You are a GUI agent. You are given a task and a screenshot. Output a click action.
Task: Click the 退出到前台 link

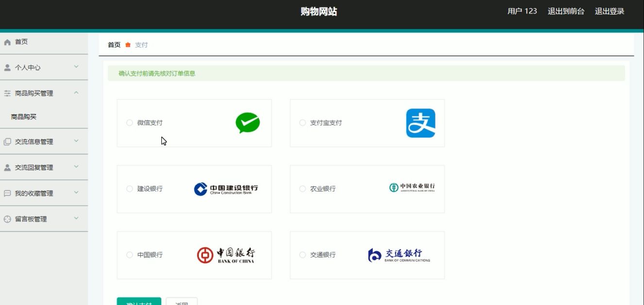click(x=566, y=11)
